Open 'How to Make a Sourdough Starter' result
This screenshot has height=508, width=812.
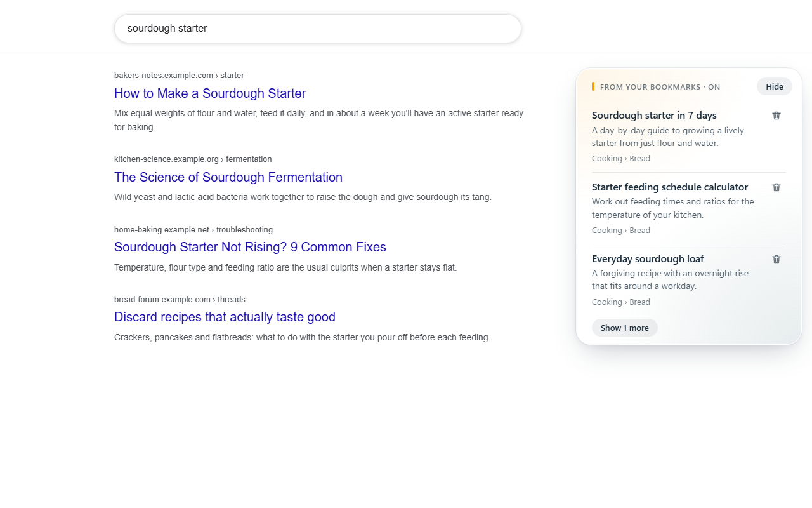click(x=210, y=93)
